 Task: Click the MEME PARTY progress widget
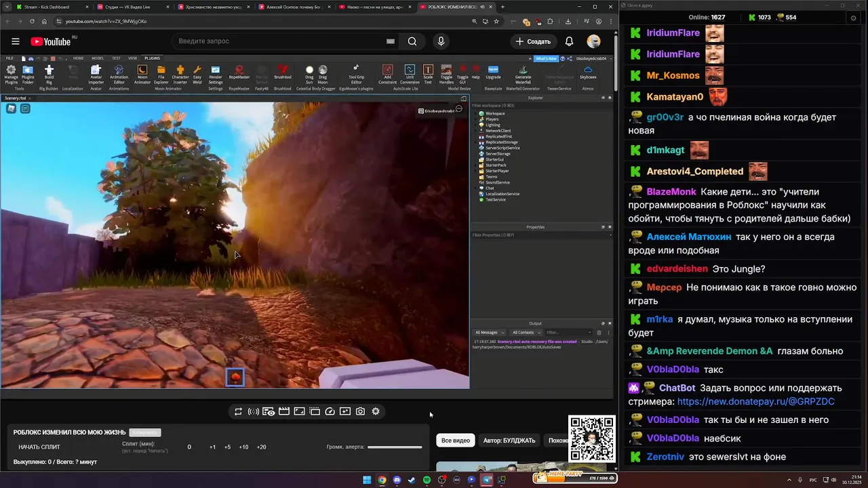point(574,478)
